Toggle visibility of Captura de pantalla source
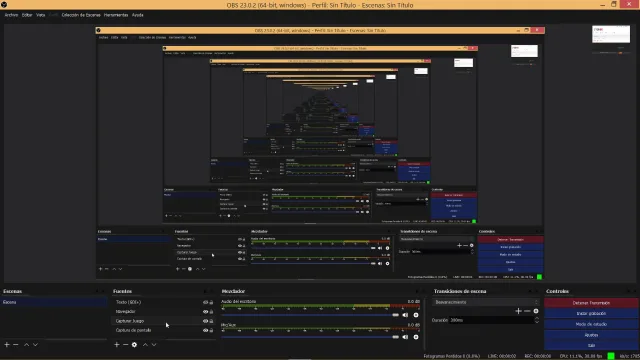Image resolution: width=640 pixels, height=360 pixels. click(205, 331)
